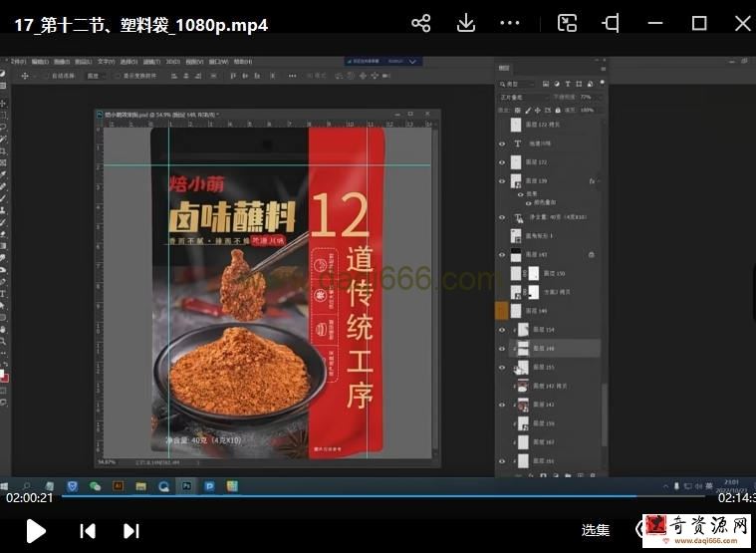Screen dimensions: 756x553
Task: Open the 视图(V) menu
Action: click(x=194, y=62)
